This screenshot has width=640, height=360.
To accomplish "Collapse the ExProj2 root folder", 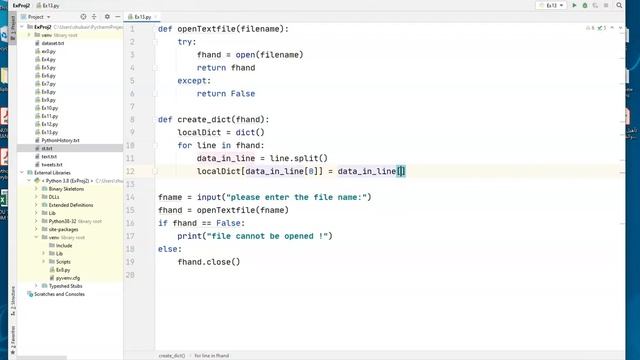I will [x=22, y=27].
